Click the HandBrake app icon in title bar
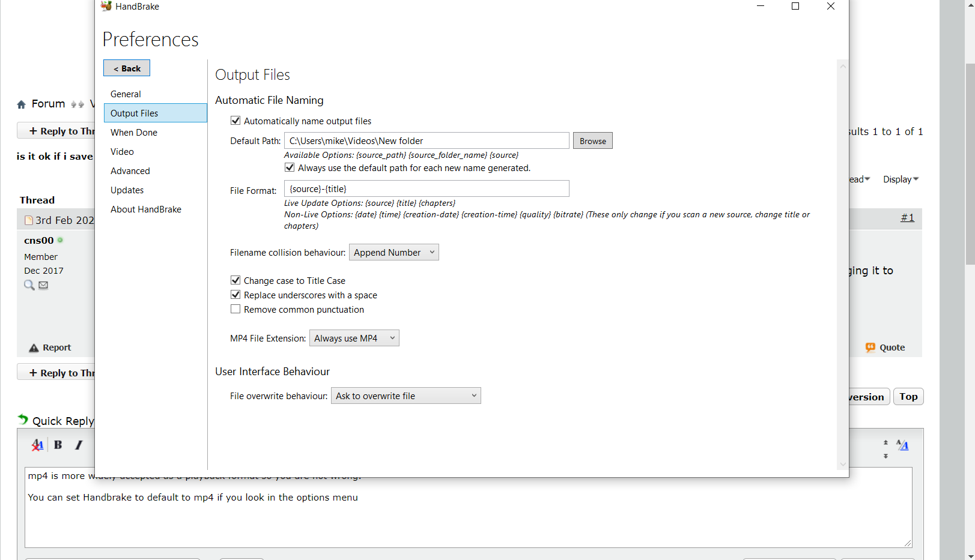Viewport: 975px width, 560px height. tap(106, 6)
